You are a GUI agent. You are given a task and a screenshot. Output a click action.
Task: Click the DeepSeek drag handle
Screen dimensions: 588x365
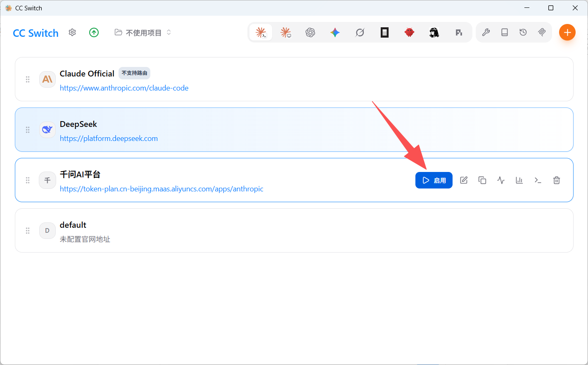(x=28, y=130)
